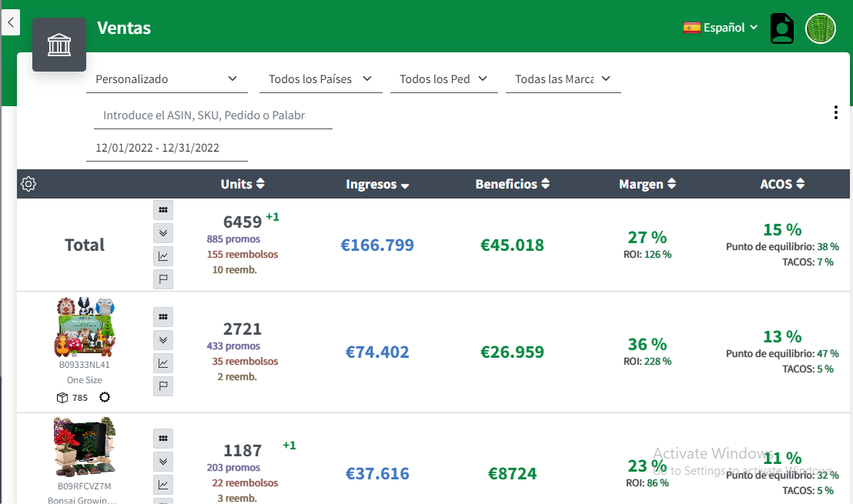853x504 pixels.
Task: Click units count 1187
Action: (243, 451)
